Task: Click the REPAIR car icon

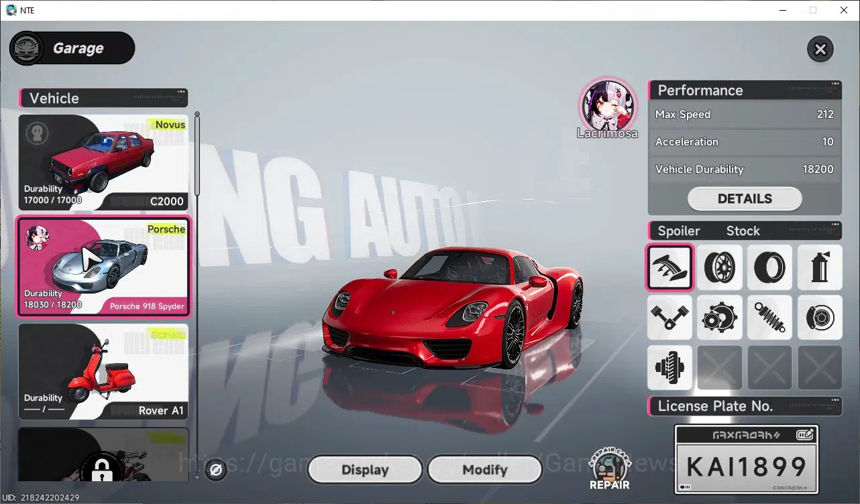Action: pyautogui.click(x=610, y=468)
